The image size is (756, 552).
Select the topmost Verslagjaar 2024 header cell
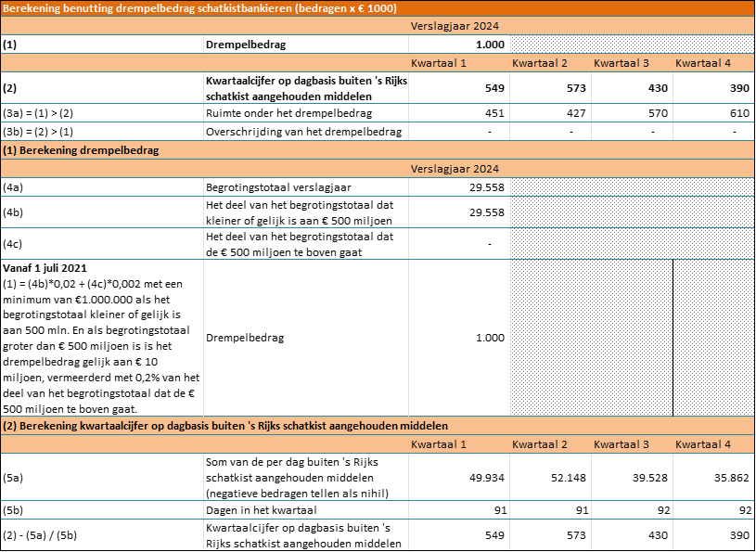(x=455, y=26)
